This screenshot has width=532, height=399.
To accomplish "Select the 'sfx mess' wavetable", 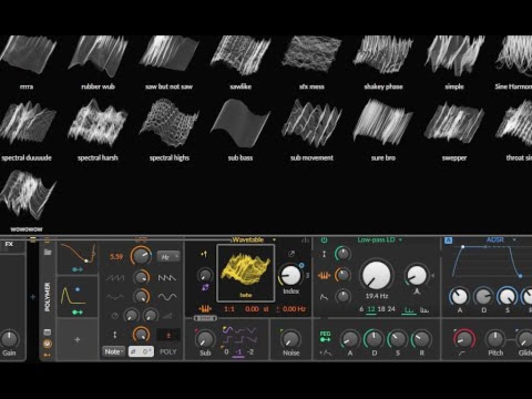I will 311,54.
